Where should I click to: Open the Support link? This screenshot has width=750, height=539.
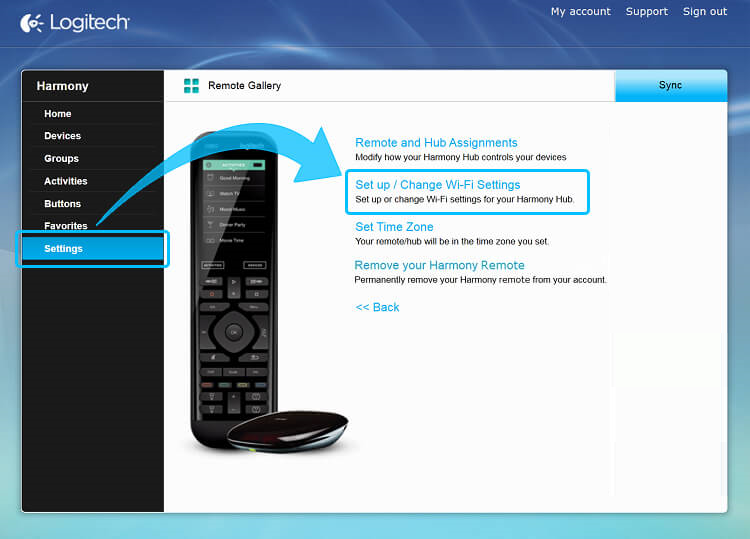646,11
